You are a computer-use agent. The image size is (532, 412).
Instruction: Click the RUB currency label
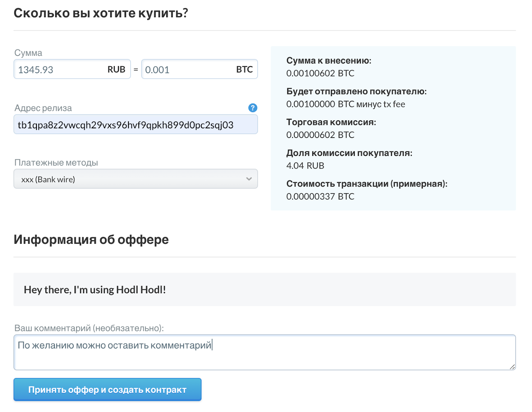116,69
